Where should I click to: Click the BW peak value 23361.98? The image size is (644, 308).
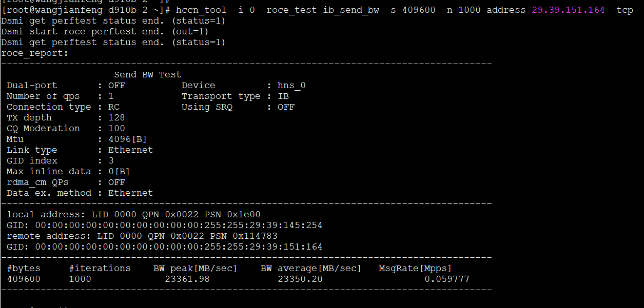[x=187, y=279]
